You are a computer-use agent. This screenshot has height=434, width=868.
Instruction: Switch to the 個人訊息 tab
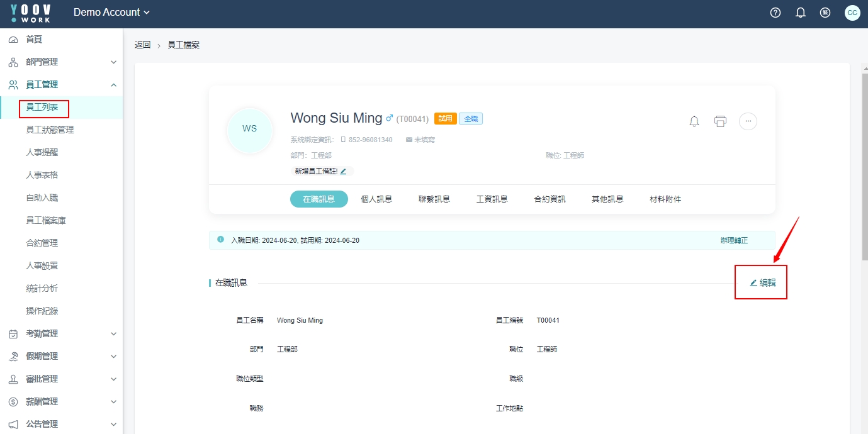click(x=376, y=199)
